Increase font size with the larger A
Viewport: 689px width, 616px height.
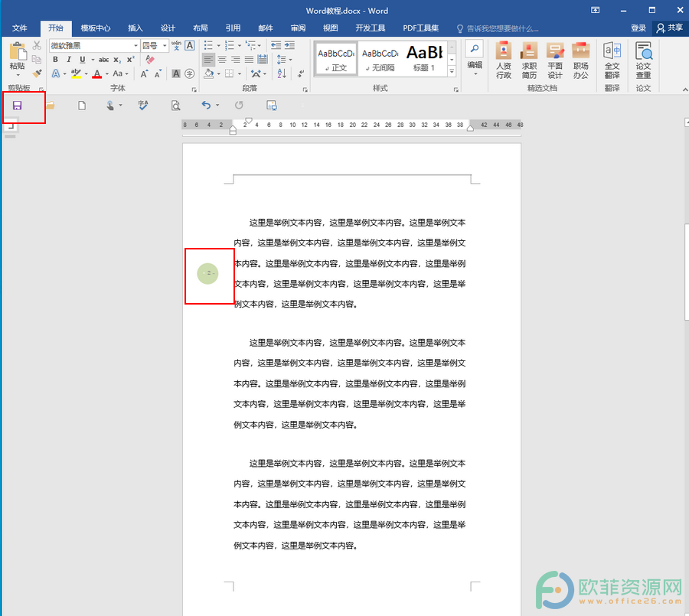(144, 73)
